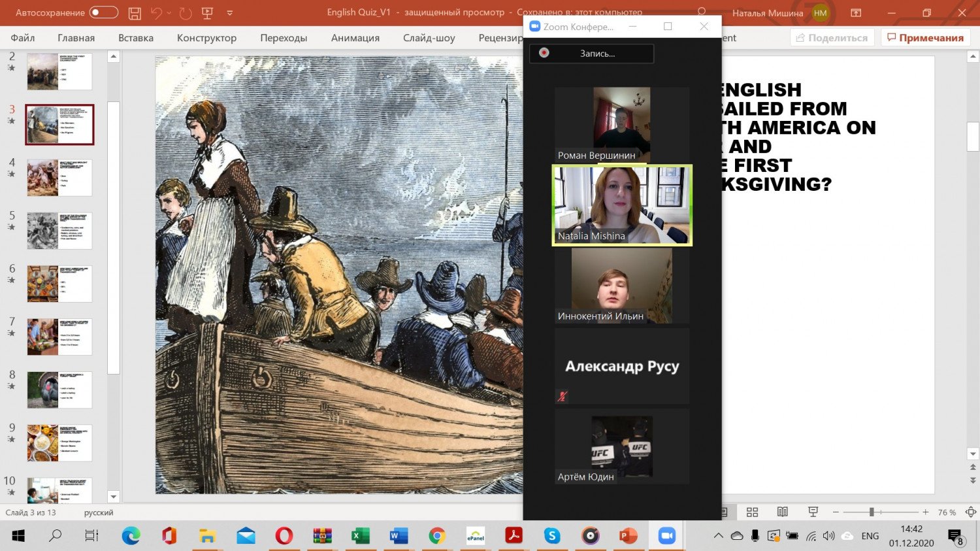The width and height of the screenshot is (980, 551).
Task: Open Google Chrome from the taskbar
Action: coord(437,536)
